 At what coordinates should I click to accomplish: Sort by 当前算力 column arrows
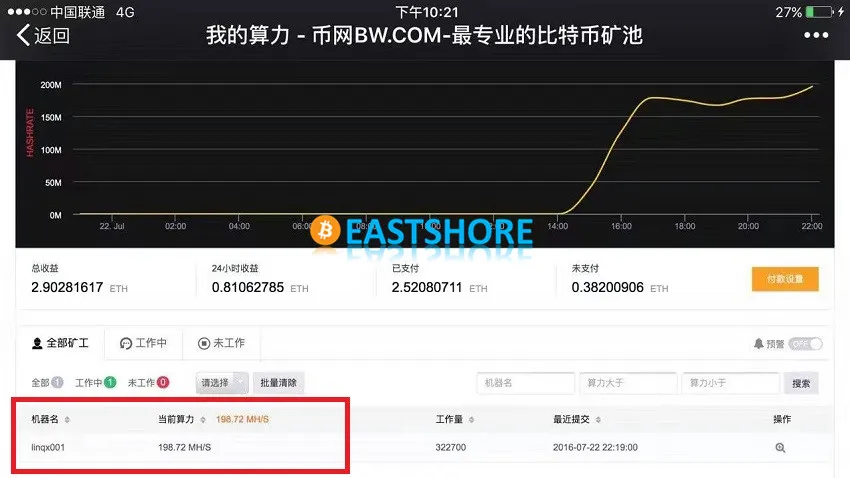click(x=203, y=419)
